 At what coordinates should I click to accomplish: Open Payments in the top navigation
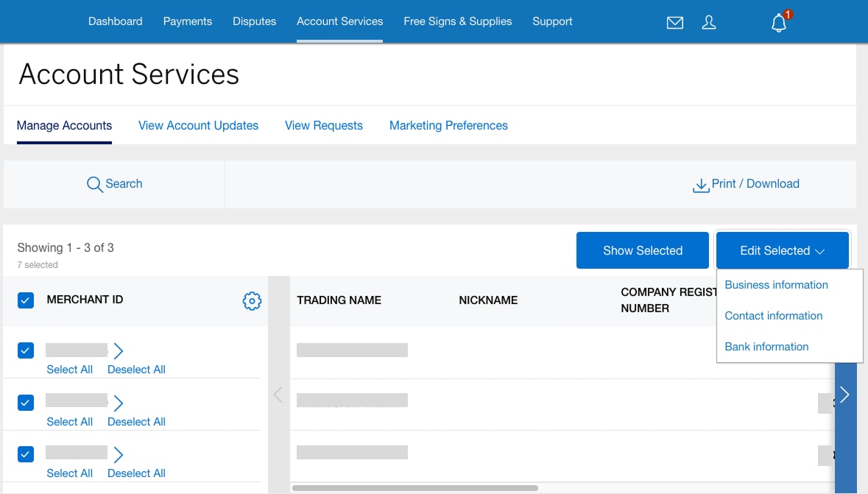pos(188,21)
